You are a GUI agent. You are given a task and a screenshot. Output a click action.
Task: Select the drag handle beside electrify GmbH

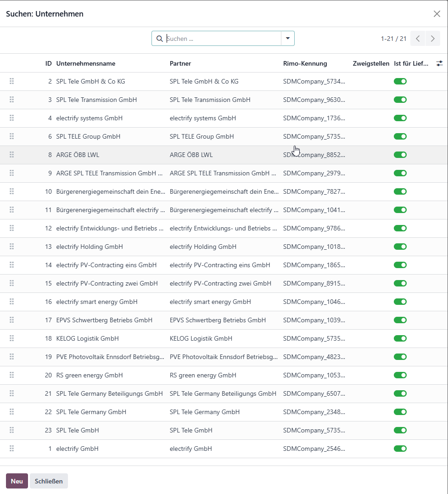pos(11,448)
